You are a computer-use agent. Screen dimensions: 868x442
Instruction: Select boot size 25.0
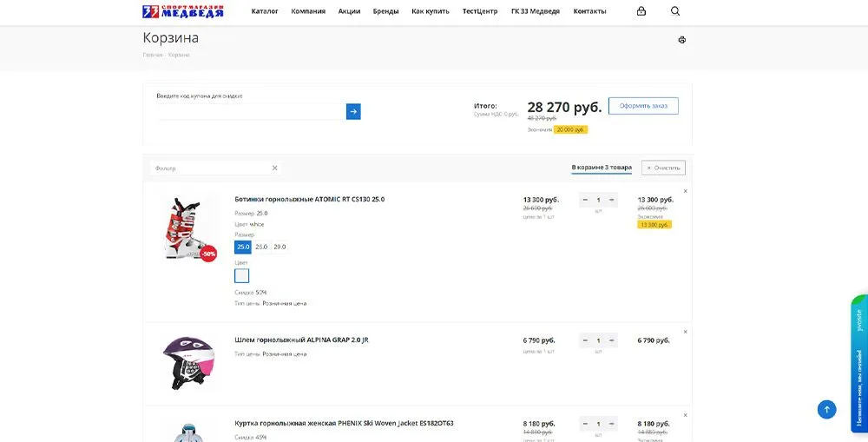point(243,247)
